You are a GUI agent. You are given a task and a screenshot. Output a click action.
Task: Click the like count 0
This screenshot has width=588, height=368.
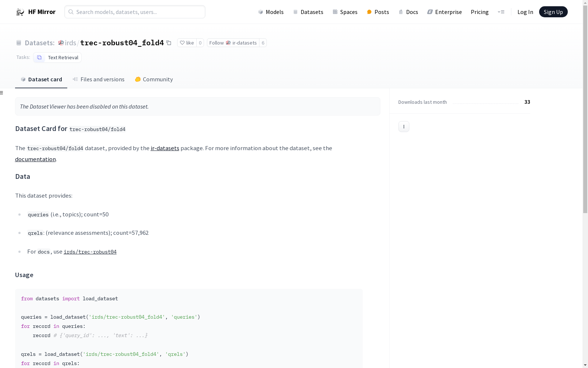pyautogui.click(x=200, y=43)
